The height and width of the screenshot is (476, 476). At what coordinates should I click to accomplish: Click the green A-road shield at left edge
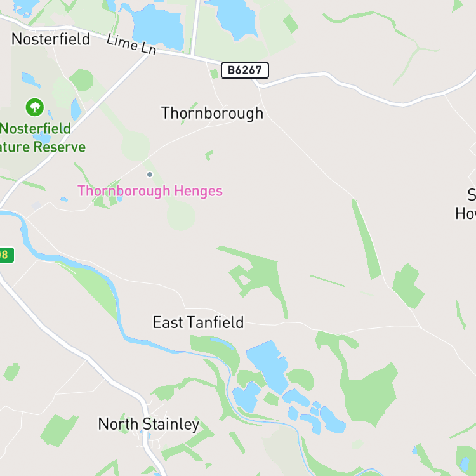click(x=6, y=255)
